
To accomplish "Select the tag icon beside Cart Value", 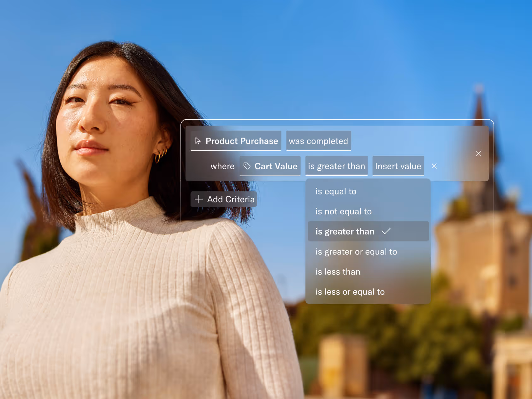I will click(247, 166).
